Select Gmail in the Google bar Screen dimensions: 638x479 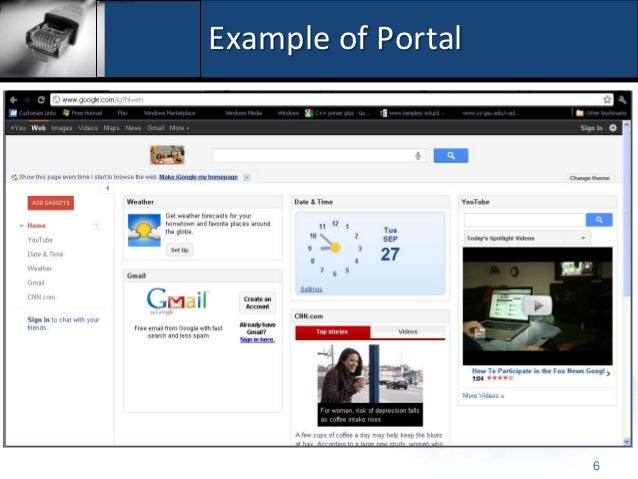click(155, 128)
